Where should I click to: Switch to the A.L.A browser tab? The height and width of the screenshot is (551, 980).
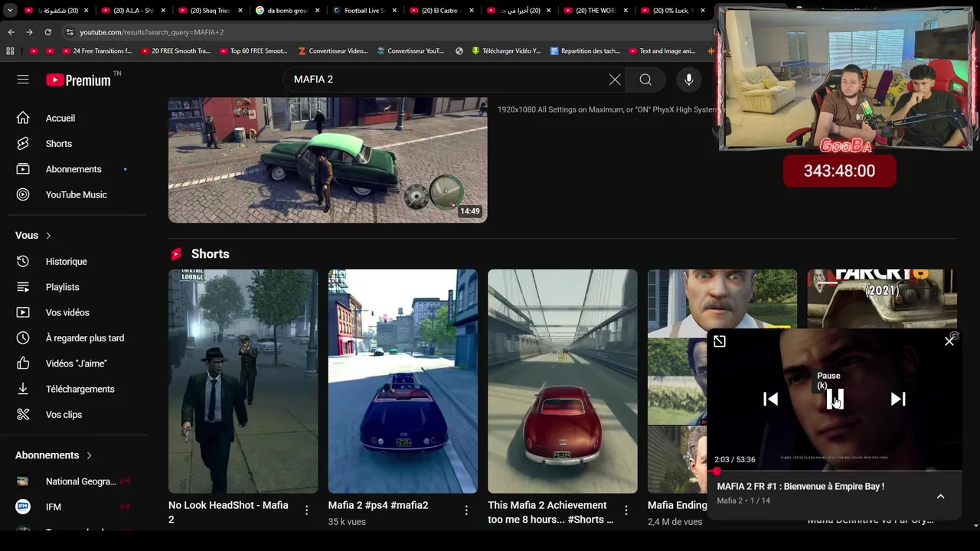coord(132,11)
